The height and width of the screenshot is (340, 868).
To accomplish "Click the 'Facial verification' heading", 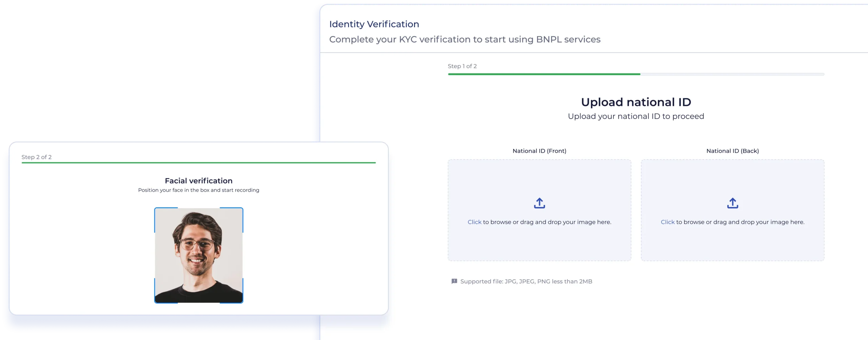I will [x=198, y=181].
